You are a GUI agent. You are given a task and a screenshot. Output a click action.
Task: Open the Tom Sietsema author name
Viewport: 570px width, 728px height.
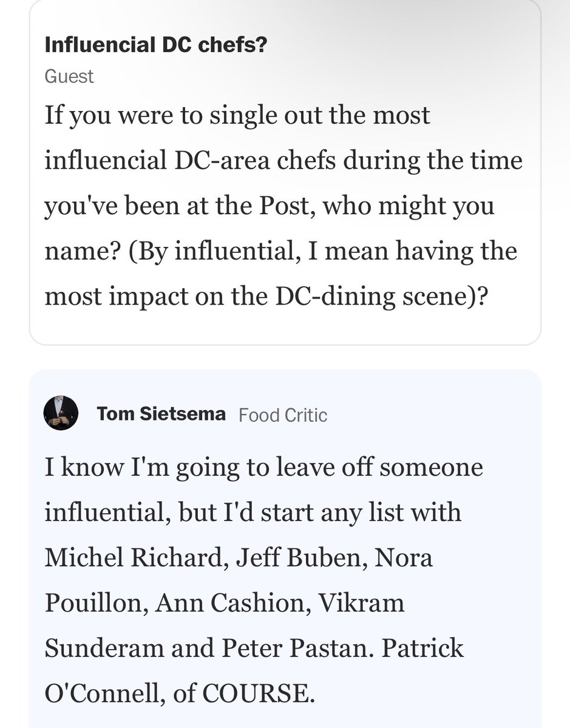161,414
